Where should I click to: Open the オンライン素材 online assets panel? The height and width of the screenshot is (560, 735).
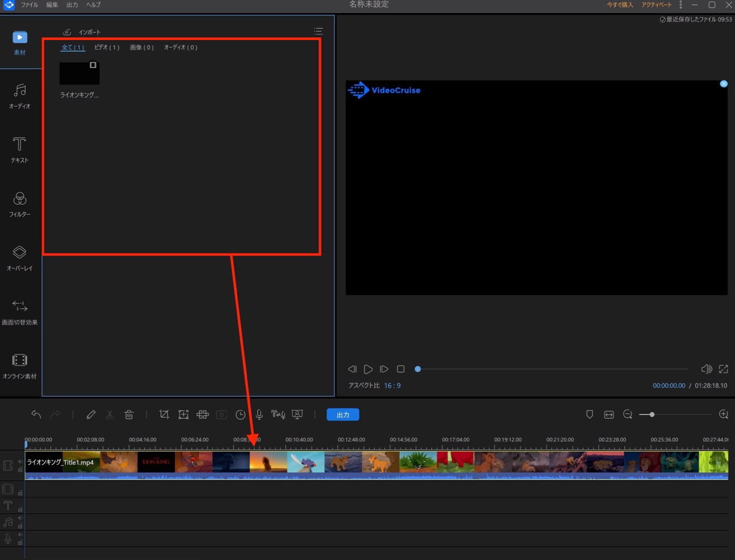(x=20, y=366)
